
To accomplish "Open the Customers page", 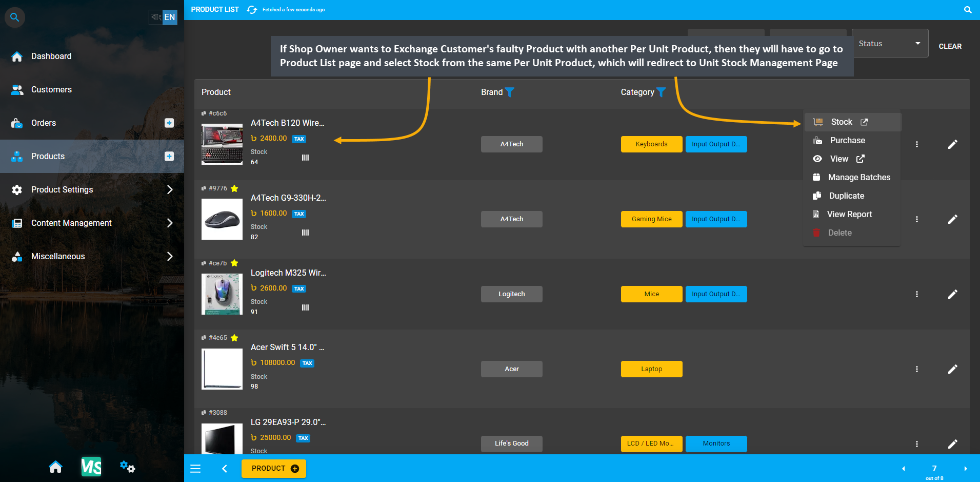I will (51, 90).
